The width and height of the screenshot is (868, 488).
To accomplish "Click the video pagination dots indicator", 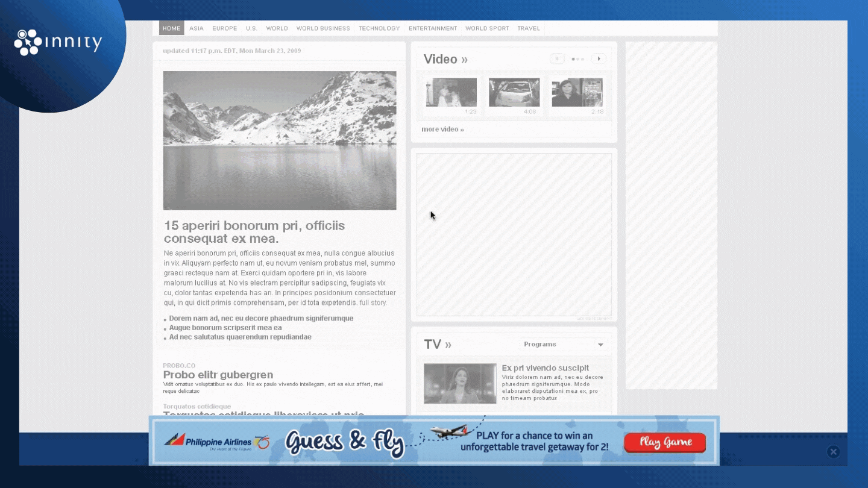I will click(x=577, y=59).
